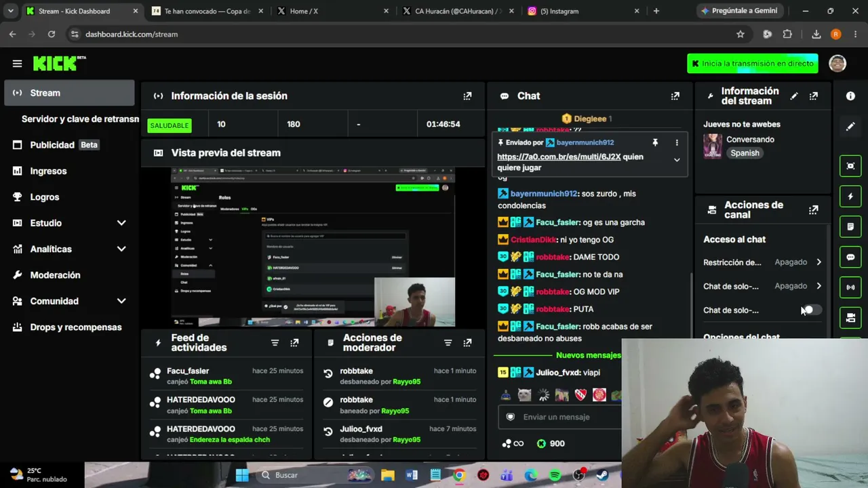Screen dimensions: 868x488
Task: Toggle the document widget in right sidebar
Action: [850, 226]
